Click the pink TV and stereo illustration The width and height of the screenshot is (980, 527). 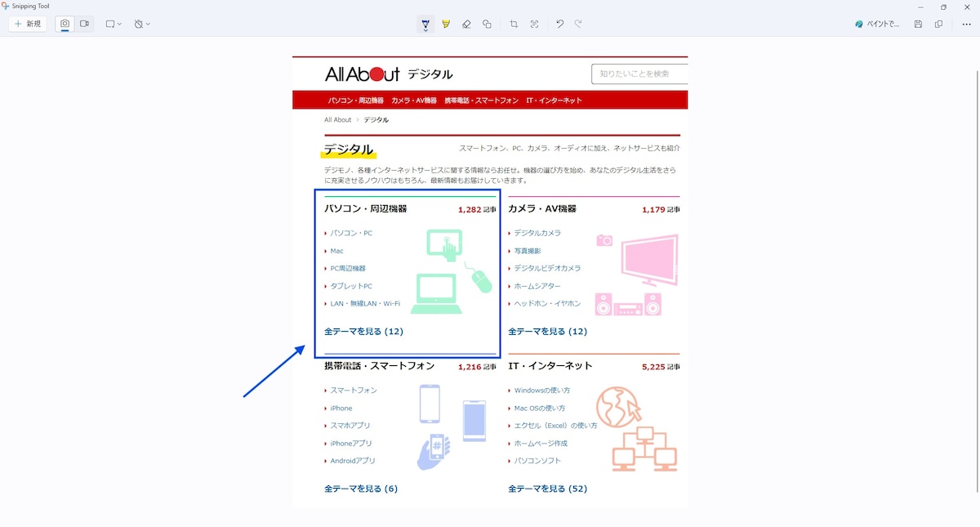[637, 275]
